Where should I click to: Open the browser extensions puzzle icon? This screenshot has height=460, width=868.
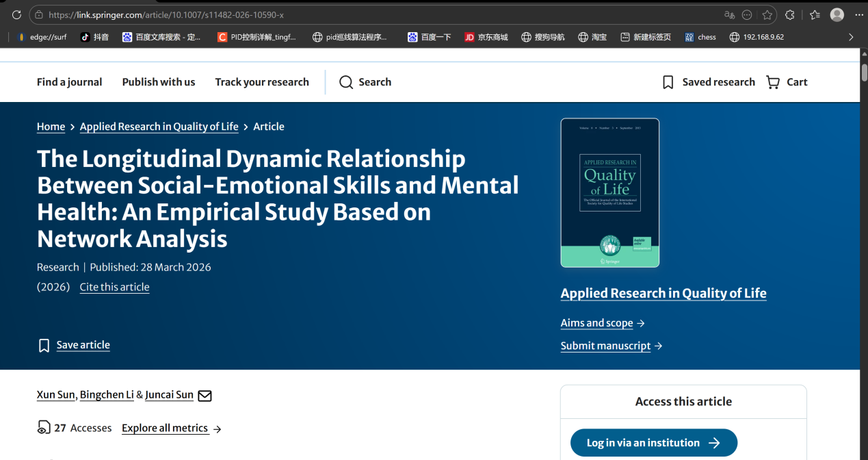pyautogui.click(x=790, y=14)
